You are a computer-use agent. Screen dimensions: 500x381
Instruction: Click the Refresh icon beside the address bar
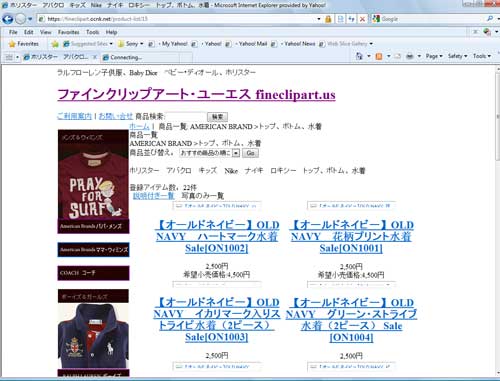pos(351,19)
